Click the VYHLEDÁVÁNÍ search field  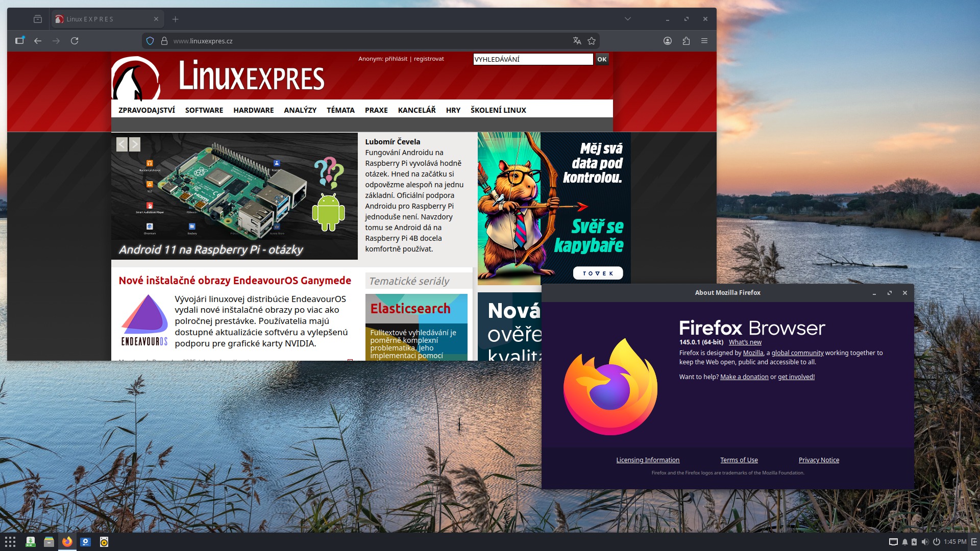(x=532, y=59)
